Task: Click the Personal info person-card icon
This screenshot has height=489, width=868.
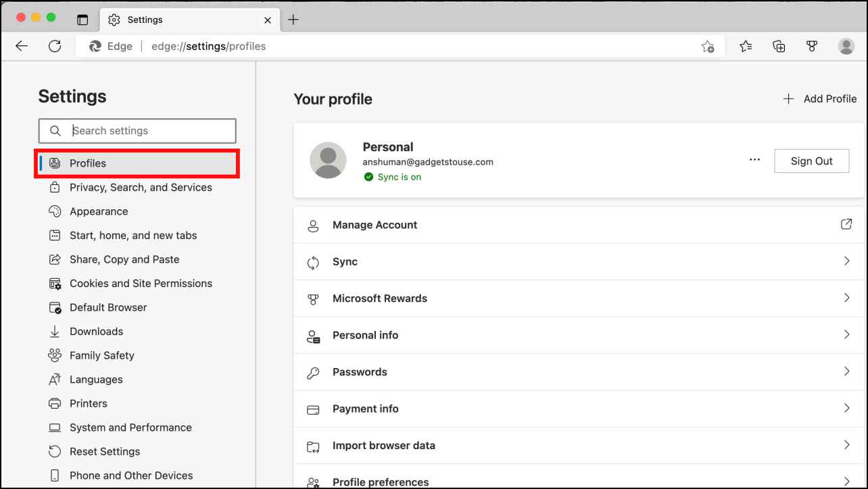Action: [313, 336]
